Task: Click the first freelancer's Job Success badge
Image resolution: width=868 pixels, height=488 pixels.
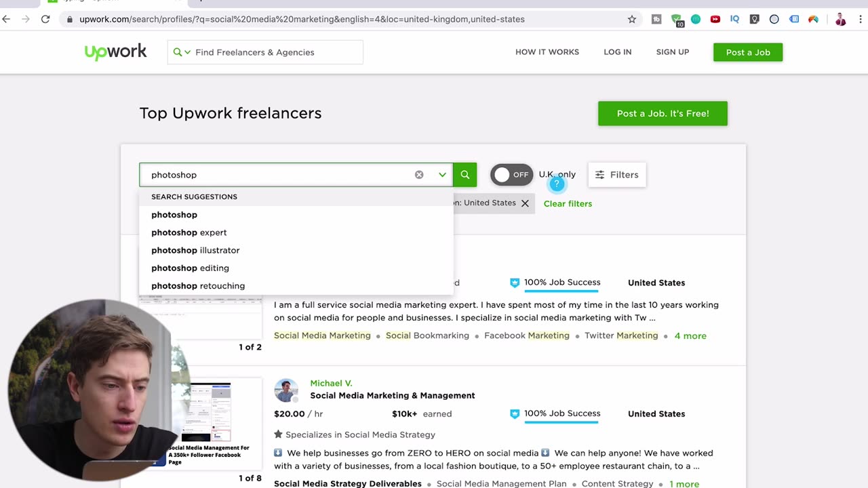Action: (x=555, y=283)
